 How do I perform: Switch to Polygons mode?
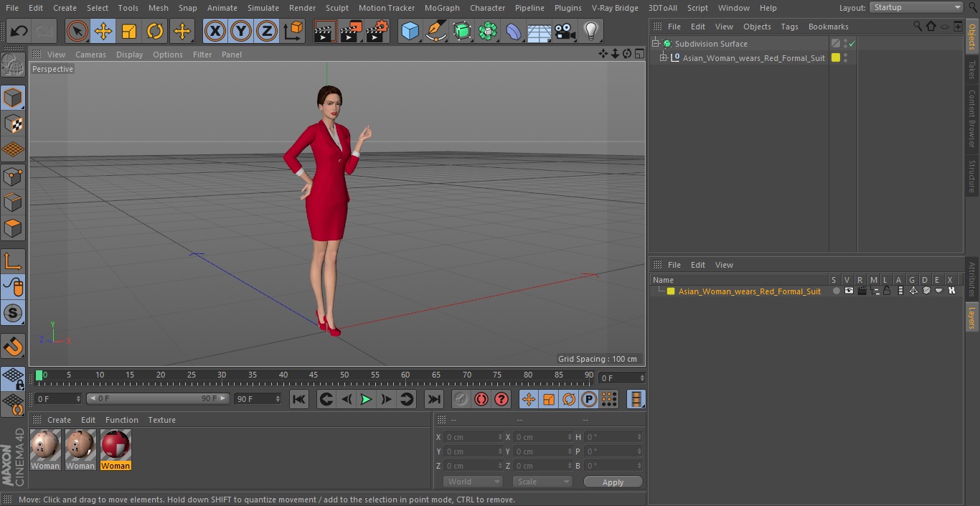click(13, 229)
